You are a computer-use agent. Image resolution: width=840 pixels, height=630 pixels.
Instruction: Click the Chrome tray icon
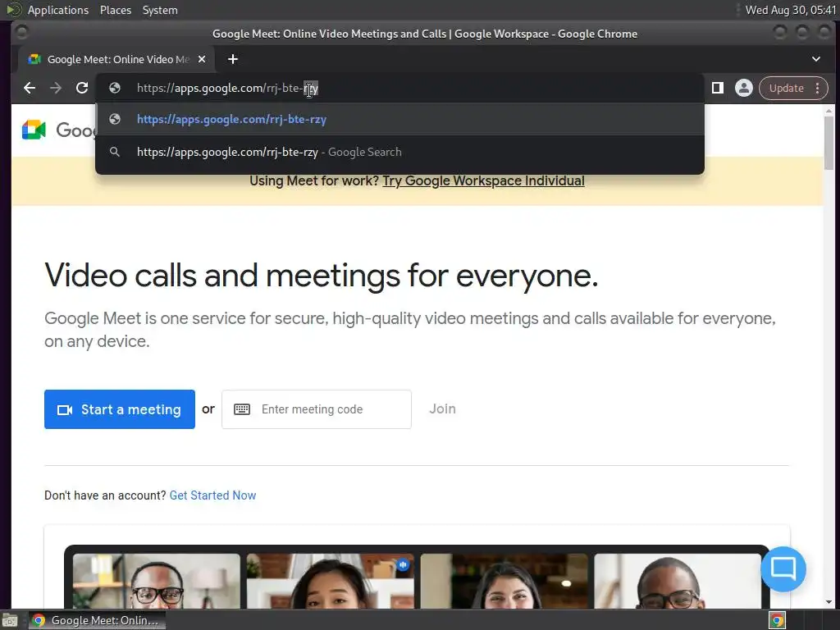[x=778, y=620]
